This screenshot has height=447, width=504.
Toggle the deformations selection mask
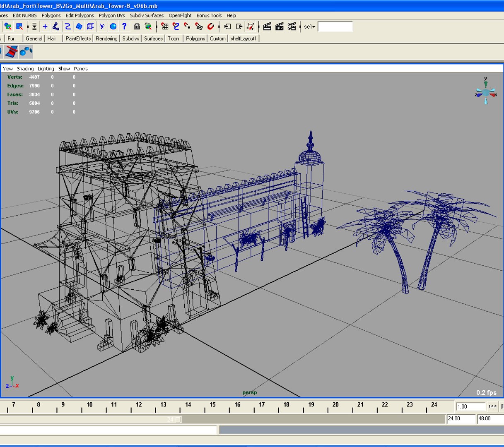pyautogui.click(x=90, y=26)
